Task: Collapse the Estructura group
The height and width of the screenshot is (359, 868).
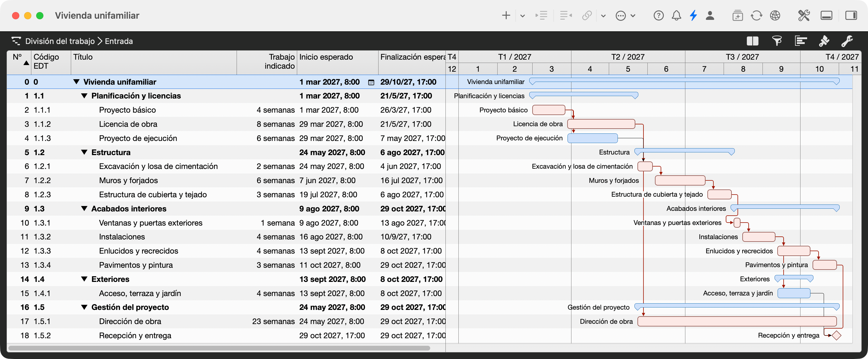Action: (x=85, y=152)
